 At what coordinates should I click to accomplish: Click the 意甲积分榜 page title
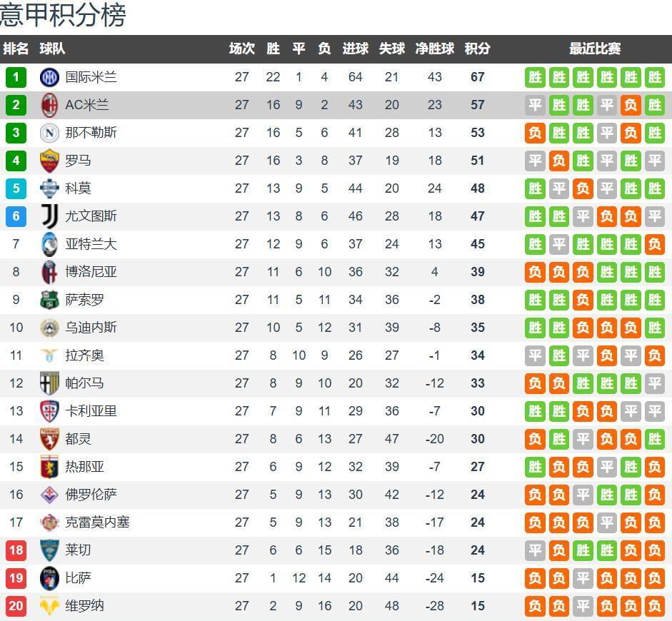[63, 15]
